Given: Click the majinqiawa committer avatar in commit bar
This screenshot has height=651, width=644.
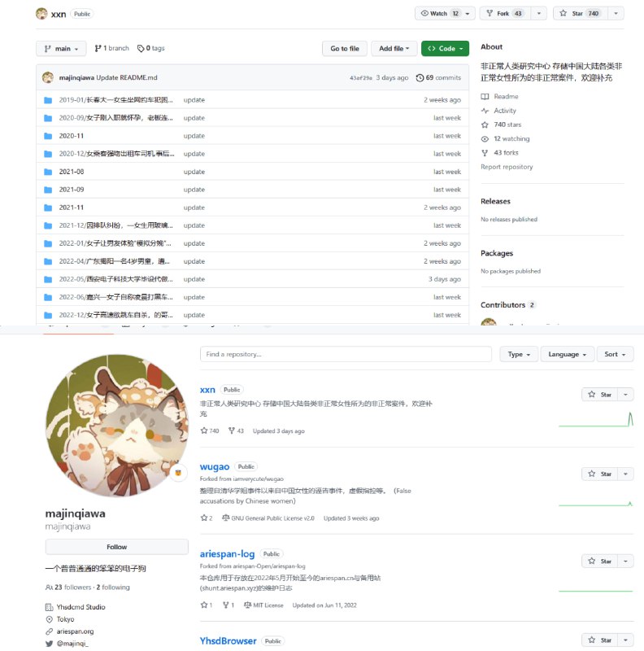Looking at the screenshot, I should pos(48,77).
